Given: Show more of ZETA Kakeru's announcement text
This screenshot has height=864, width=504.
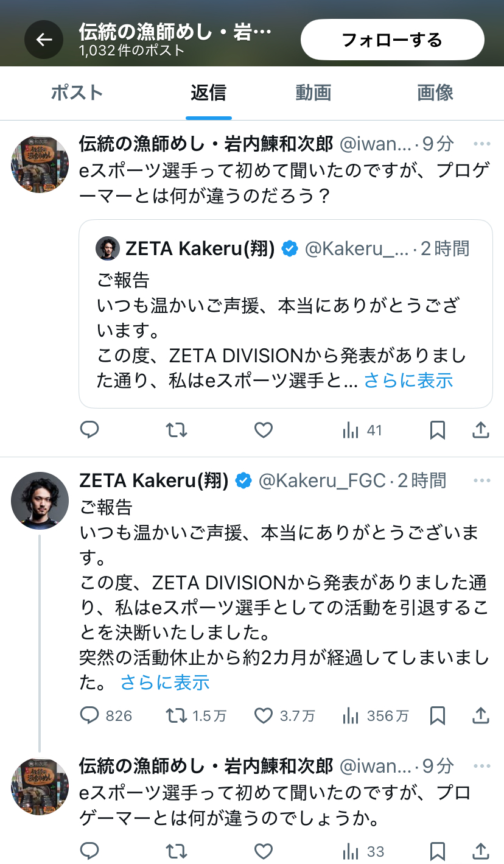Looking at the screenshot, I should point(165,682).
